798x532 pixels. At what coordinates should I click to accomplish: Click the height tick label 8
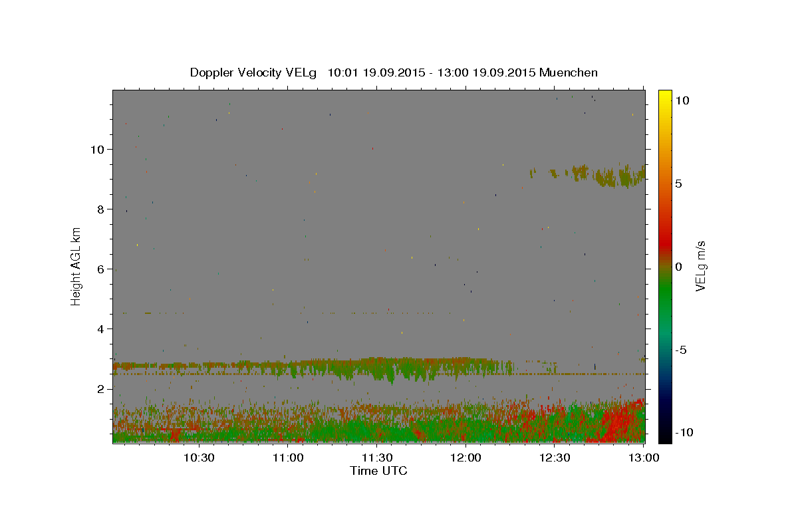(x=101, y=209)
